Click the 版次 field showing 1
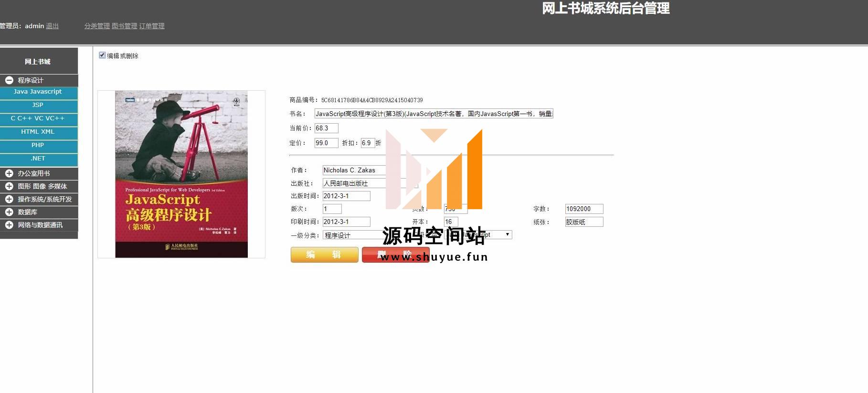Image resolution: width=868 pixels, height=393 pixels. pos(332,209)
